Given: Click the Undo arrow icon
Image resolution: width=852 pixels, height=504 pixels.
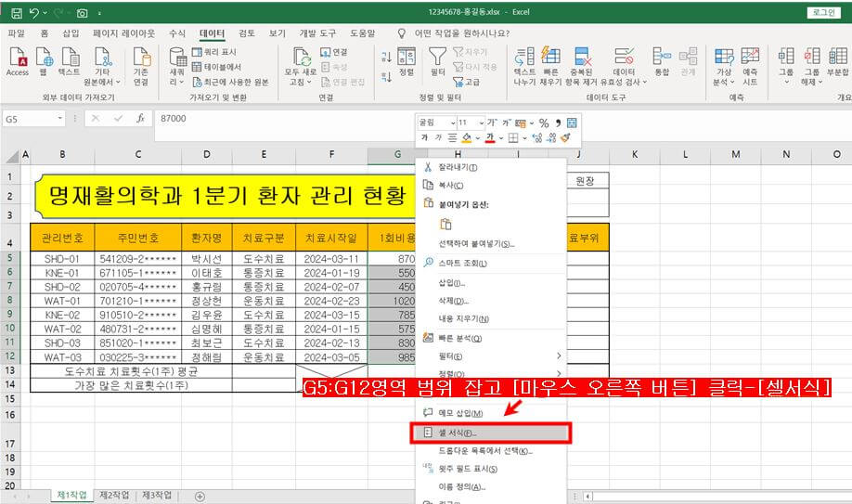Looking at the screenshot, I should pyautogui.click(x=34, y=12).
